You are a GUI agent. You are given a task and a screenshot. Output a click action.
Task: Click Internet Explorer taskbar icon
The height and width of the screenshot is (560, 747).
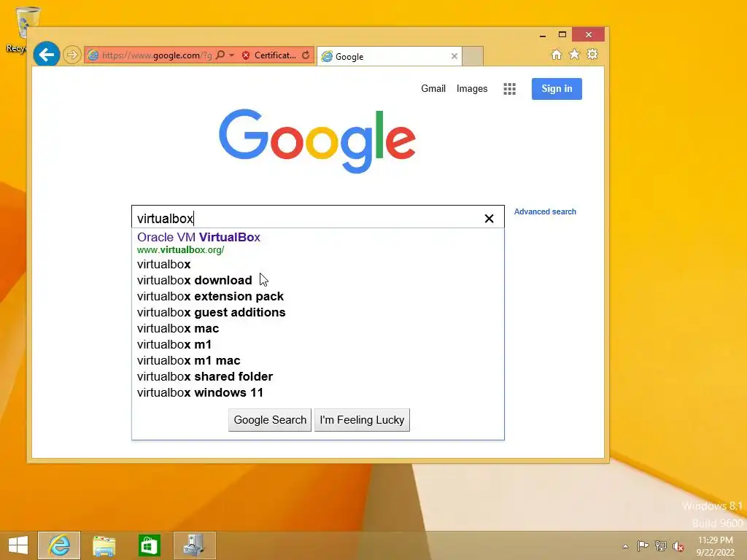click(x=59, y=545)
